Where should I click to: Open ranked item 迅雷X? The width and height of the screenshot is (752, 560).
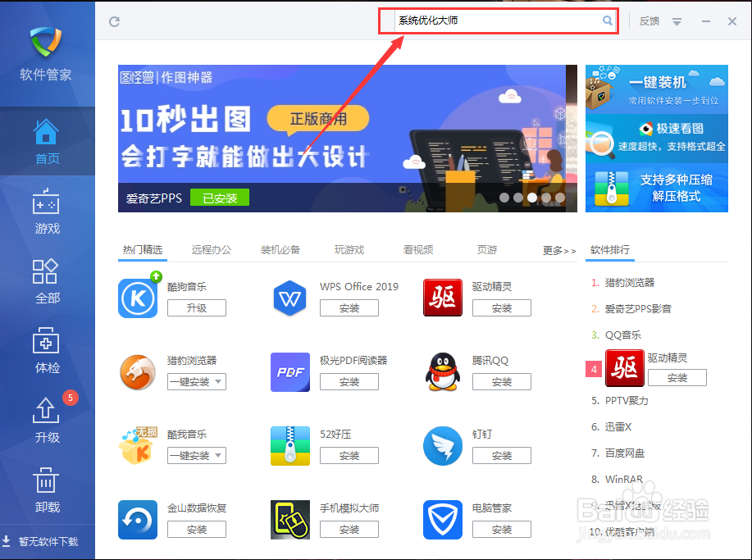tap(618, 426)
